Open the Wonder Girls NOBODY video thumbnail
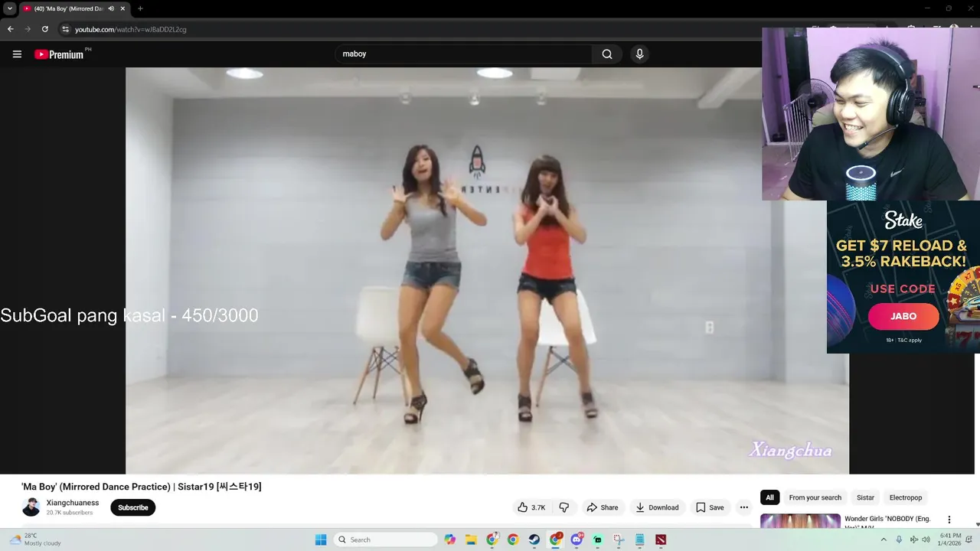 (800, 521)
